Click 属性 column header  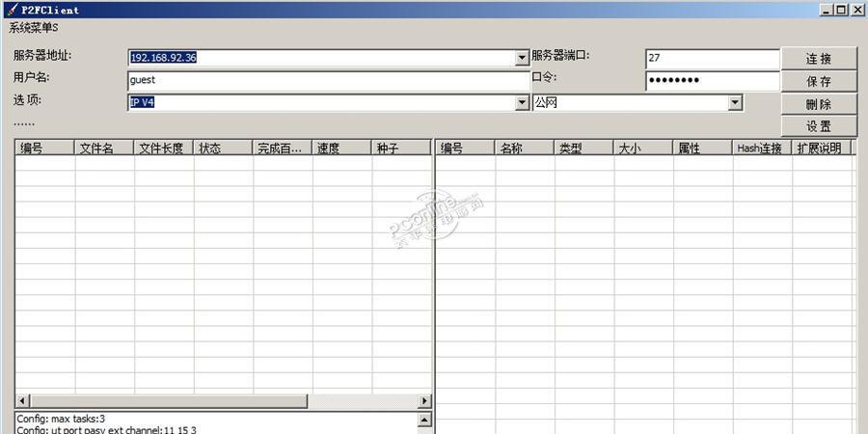click(703, 148)
